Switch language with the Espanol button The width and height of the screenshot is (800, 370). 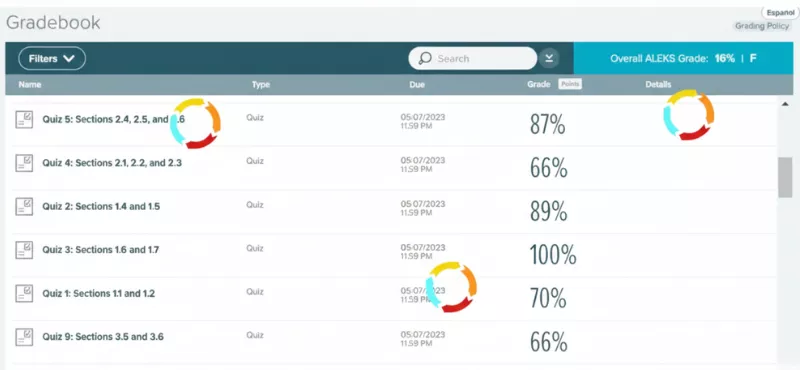click(780, 13)
